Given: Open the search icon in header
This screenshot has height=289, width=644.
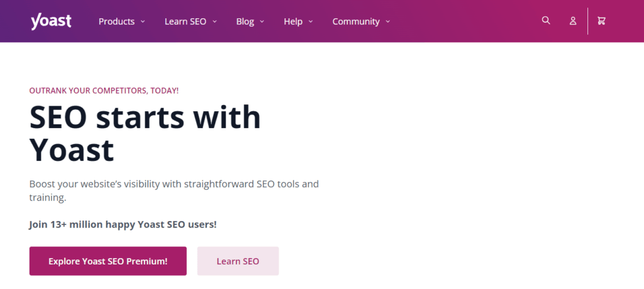Looking at the screenshot, I should [546, 21].
